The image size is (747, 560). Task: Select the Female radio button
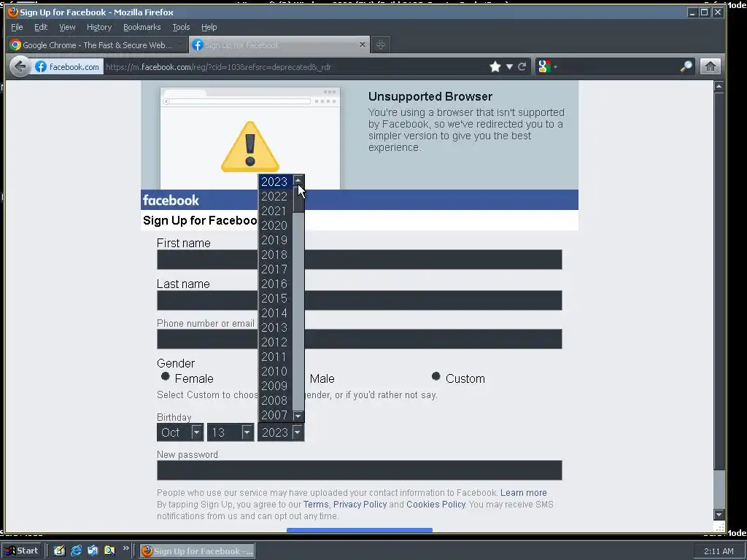(166, 377)
